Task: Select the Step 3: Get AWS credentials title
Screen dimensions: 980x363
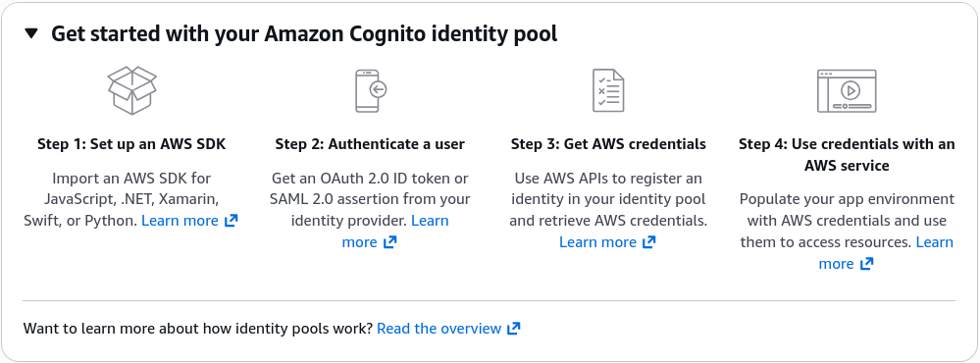Action: pos(608,144)
